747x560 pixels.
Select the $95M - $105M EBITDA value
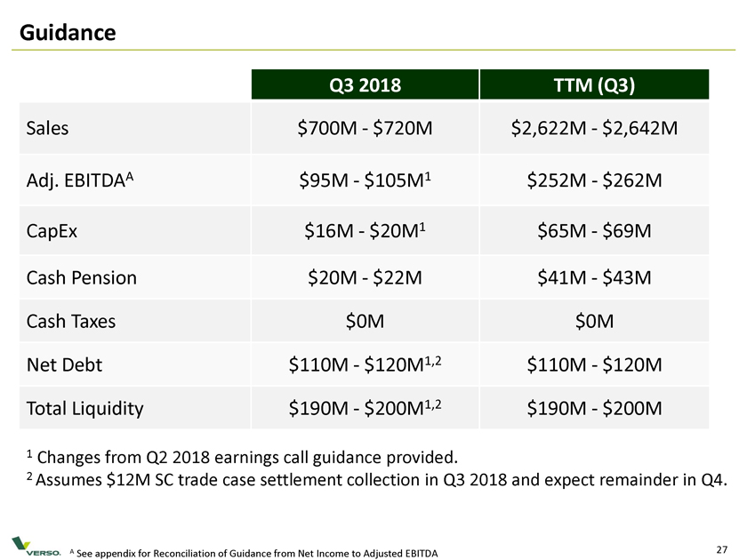(365, 180)
